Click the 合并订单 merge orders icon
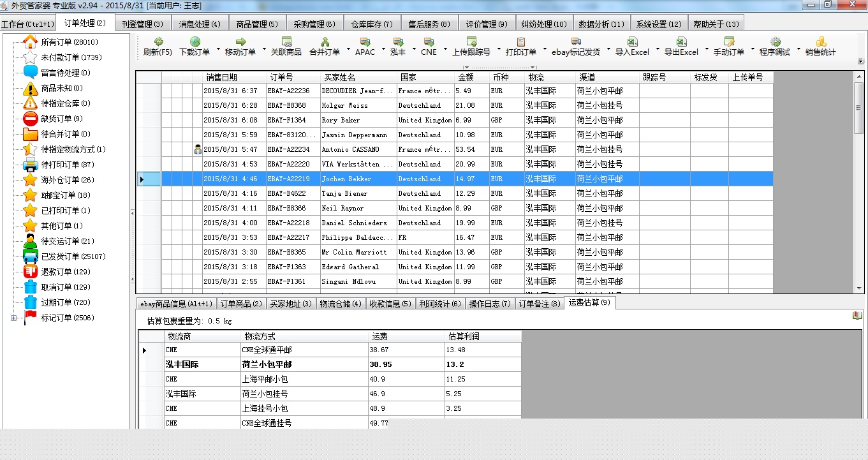868x460 pixels. pyautogui.click(x=325, y=41)
